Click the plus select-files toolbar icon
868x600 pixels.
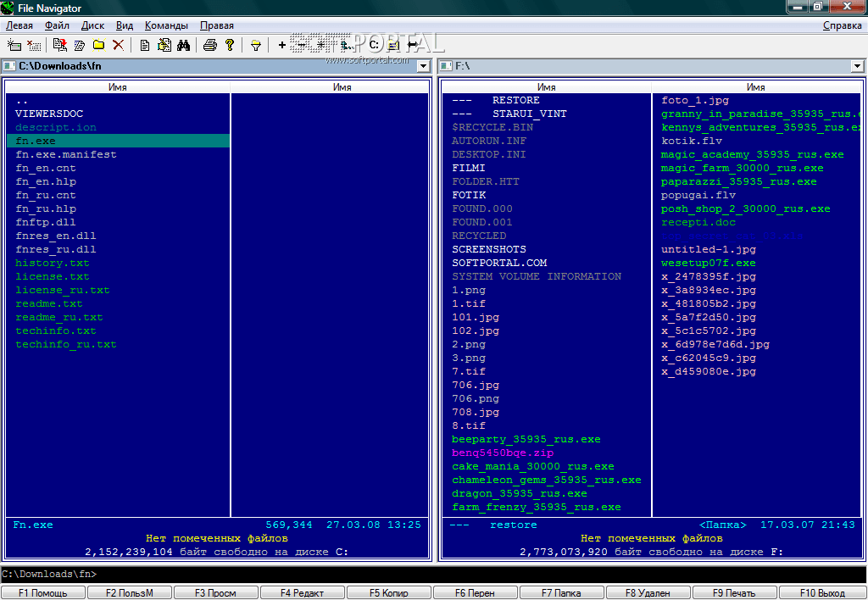[x=282, y=45]
